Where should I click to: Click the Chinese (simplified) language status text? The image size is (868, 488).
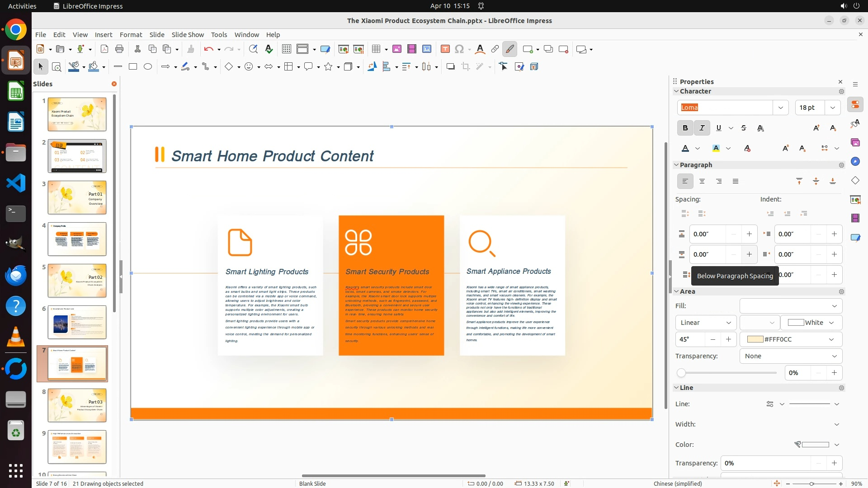(x=678, y=483)
